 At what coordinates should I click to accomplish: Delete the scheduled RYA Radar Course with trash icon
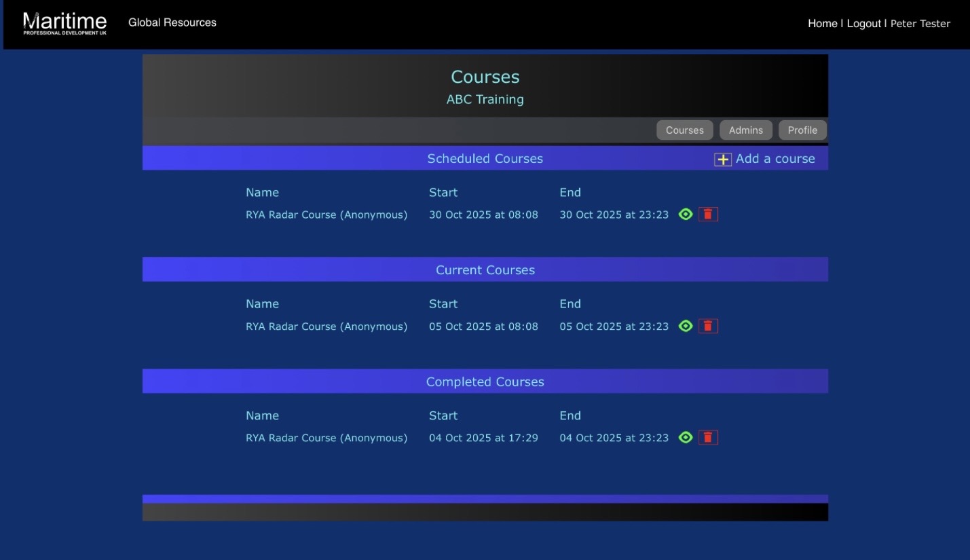(x=708, y=214)
